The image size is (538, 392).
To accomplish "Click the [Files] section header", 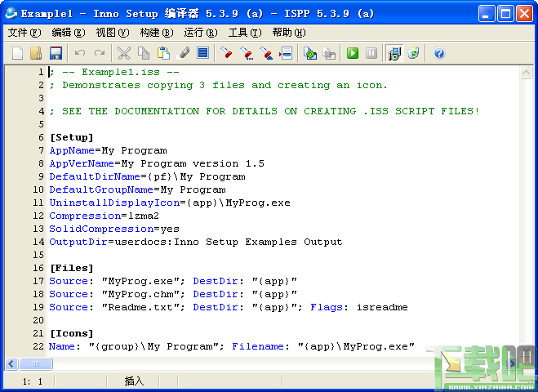I will point(72,268).
